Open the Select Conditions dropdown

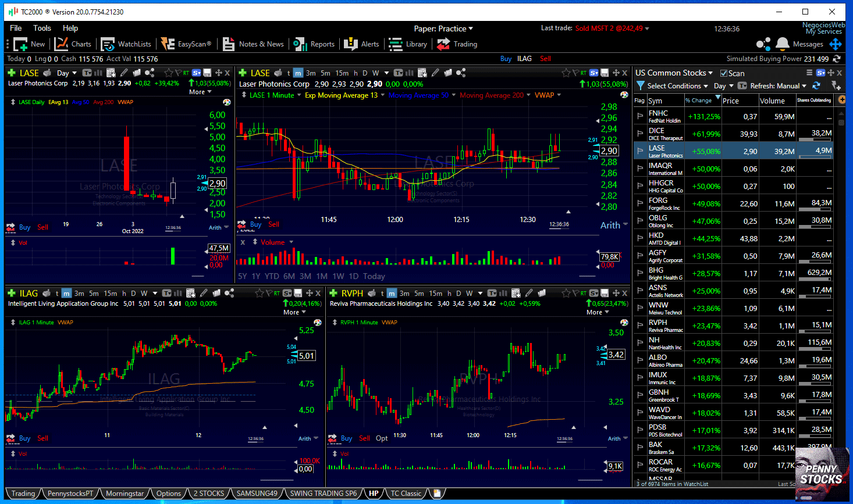point(677,85)
